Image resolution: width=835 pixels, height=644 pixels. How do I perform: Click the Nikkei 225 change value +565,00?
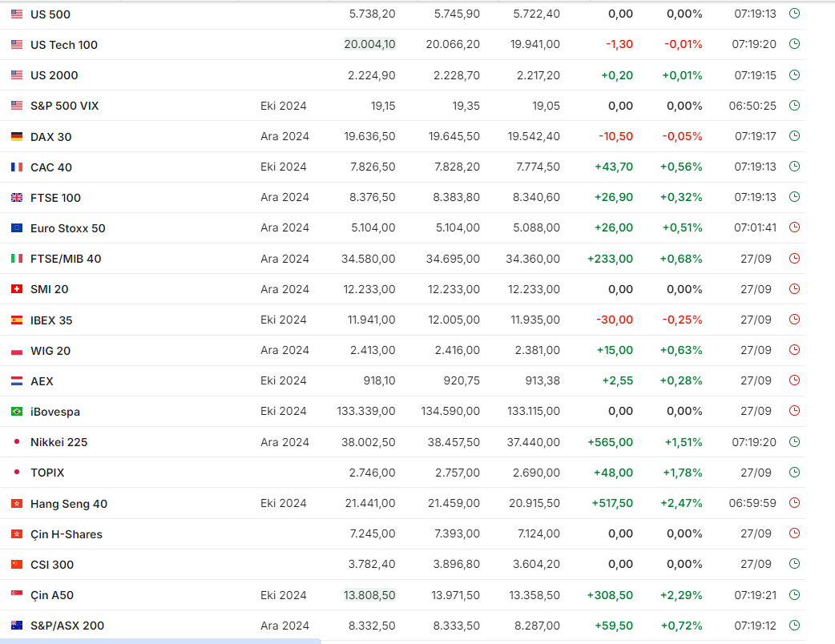pyautogui.click(x=610, y=442)
